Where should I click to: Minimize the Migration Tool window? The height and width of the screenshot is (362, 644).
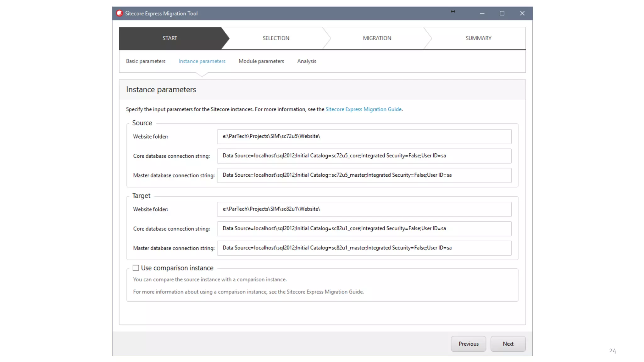482,13
